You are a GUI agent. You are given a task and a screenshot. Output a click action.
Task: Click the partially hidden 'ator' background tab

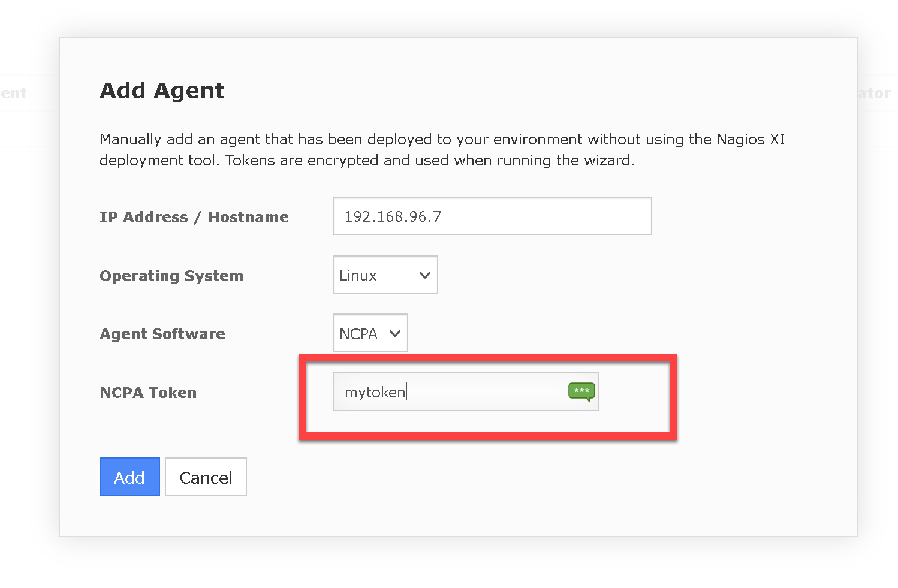tap(874, 93)
